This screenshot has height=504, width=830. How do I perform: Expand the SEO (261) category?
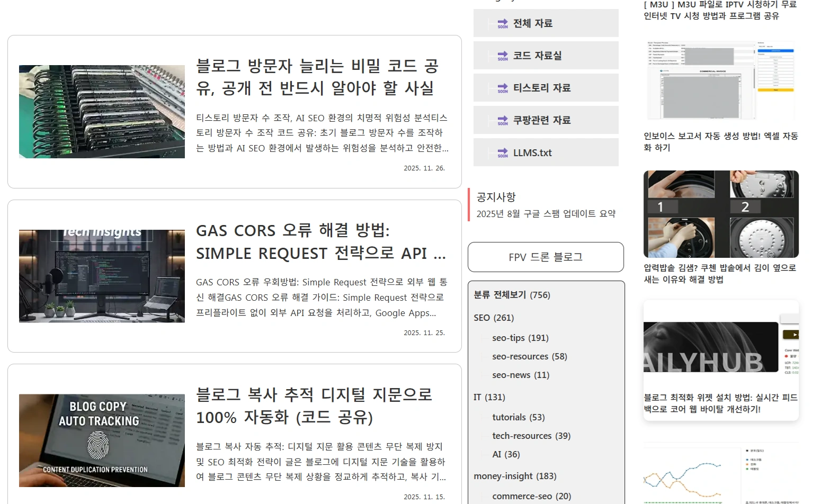[493, 318]
